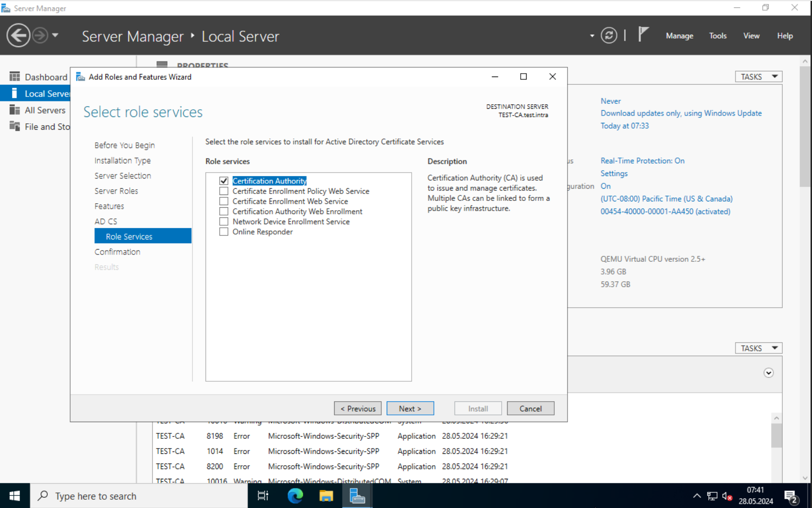The image size is (812, 508).
Task: Open the Properties TASKS dropdown
Action: [x=758, y=77]
